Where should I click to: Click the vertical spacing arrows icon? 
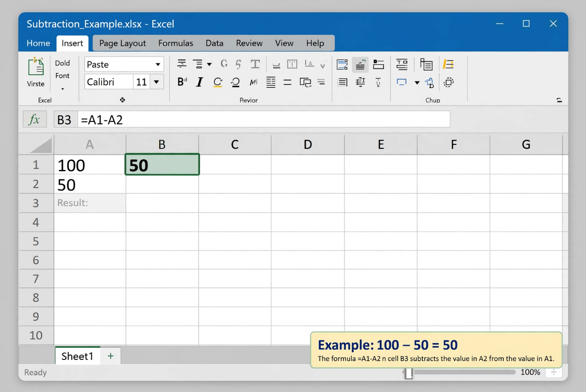click(x=360, y=82)
